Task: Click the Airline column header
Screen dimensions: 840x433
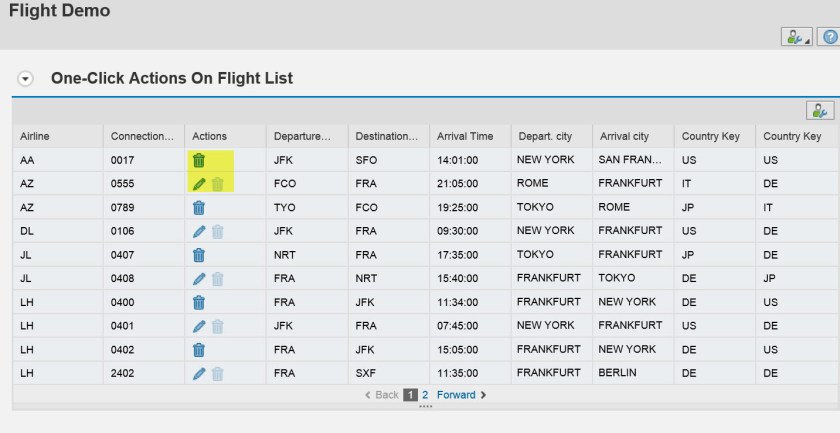Action: click(34, 136)
